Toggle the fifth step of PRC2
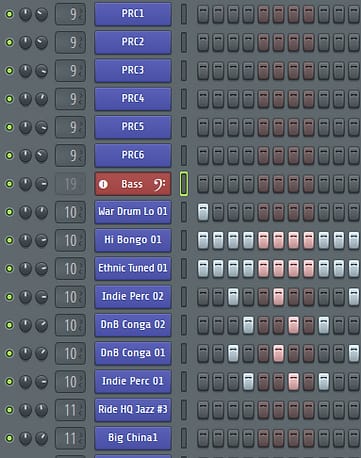This screenshot has height=458, width=361. (263, 42)
